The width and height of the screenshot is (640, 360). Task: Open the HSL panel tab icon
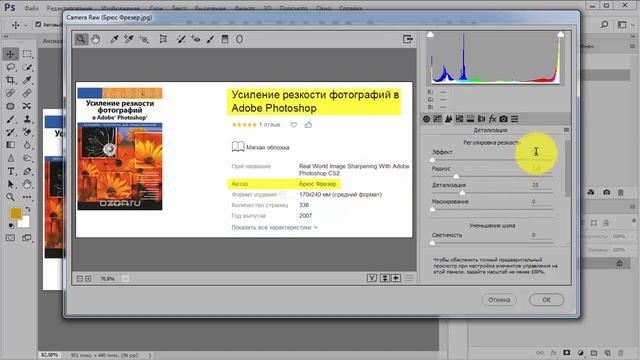[460, 119]
